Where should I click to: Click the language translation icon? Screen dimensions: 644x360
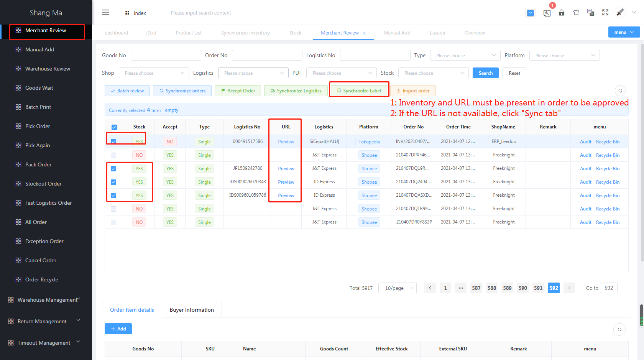pos(591,13)
